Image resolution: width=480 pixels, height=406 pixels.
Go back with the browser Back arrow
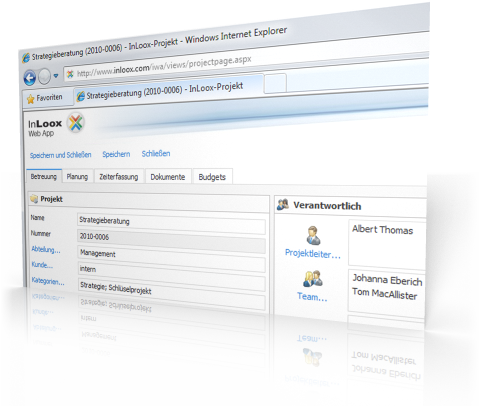[30, 78]
